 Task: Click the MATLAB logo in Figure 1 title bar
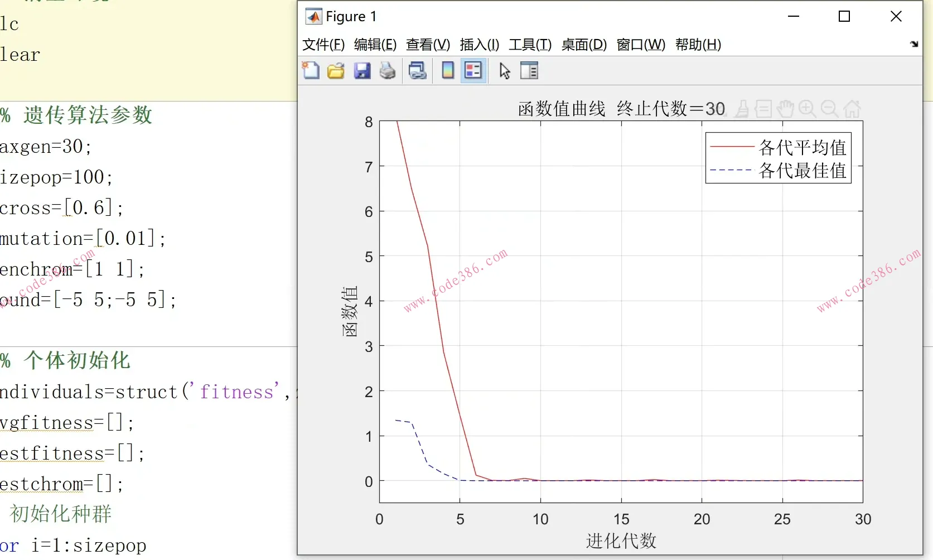[313, 17]
